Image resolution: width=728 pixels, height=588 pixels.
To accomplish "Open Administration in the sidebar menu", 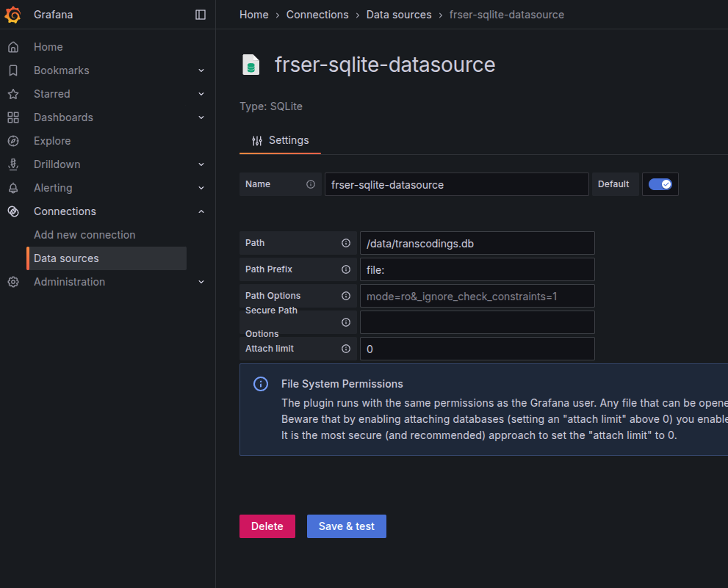I will pyautogui.click(x=69, y=282).
